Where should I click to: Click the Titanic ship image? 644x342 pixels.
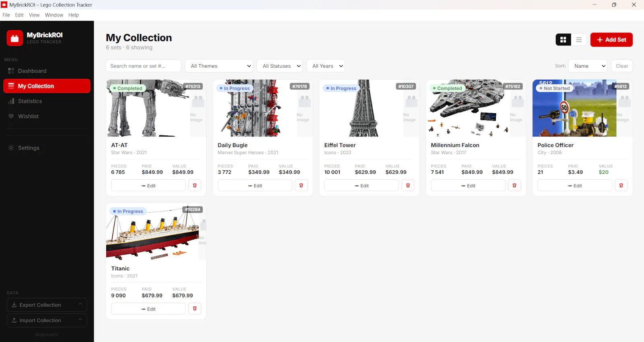(153, 231)
